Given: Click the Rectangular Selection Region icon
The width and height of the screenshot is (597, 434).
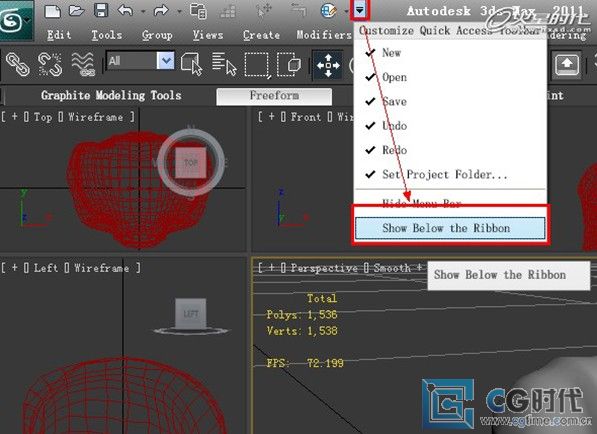Looking at the screenshot, I should tap(258, 65).
